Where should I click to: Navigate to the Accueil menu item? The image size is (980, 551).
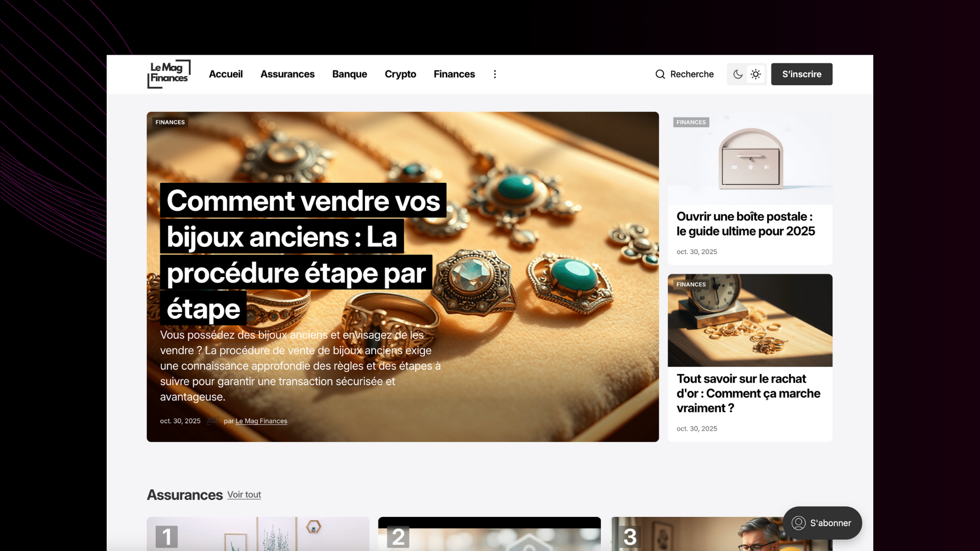pos(226,74)
